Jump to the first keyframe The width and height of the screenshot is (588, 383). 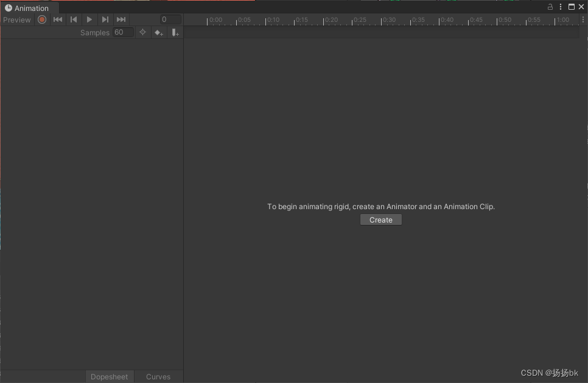click(57, 19)
